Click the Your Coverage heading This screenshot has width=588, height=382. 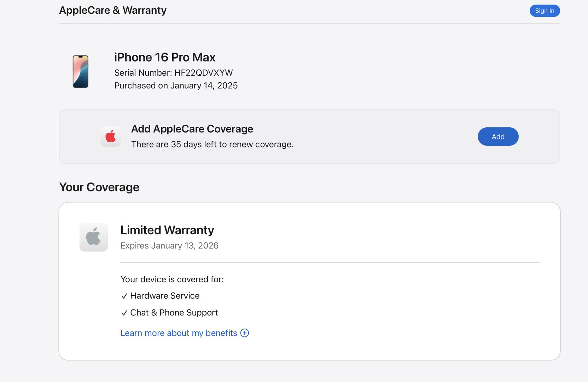(x=99, y=187)
